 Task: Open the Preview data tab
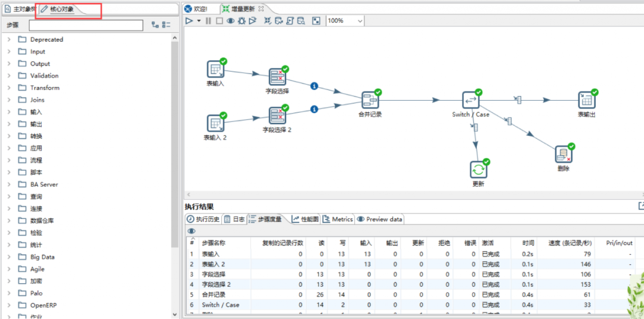coord(379,219)
